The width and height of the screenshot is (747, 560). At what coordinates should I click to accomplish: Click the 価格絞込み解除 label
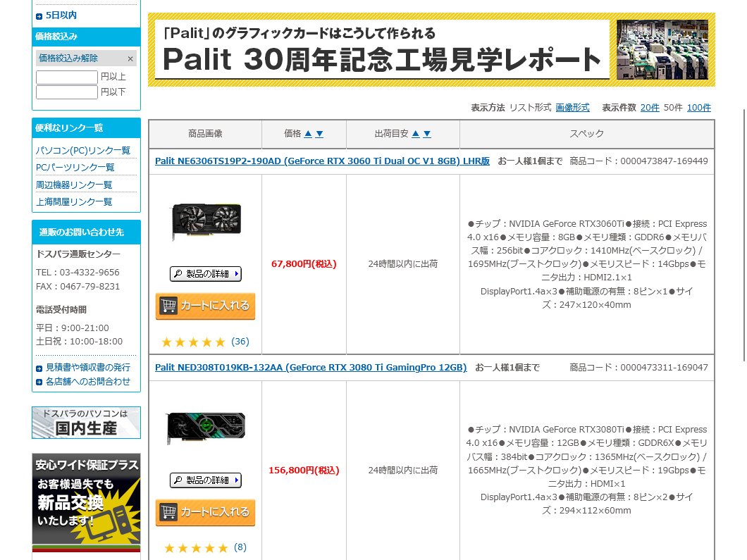pos(68,58)
